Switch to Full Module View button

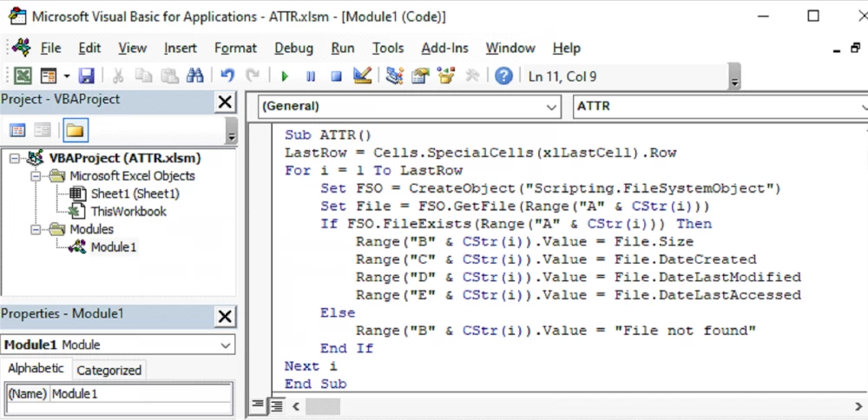pyautogui.click(x=276, y=405)
